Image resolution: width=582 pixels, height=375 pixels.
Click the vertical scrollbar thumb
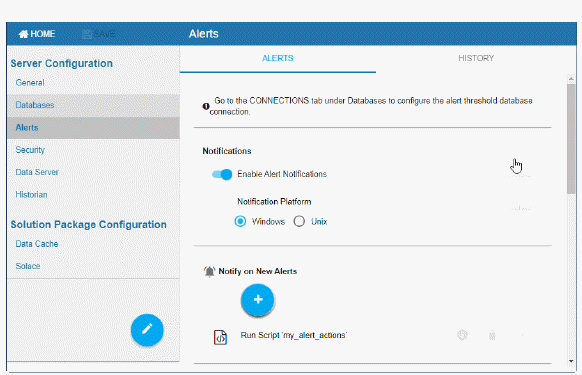[571, 138]
